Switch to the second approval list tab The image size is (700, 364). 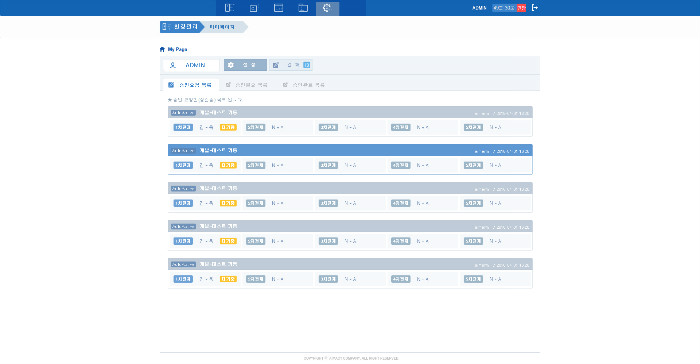pyautogui.click(x=247, y=84)
